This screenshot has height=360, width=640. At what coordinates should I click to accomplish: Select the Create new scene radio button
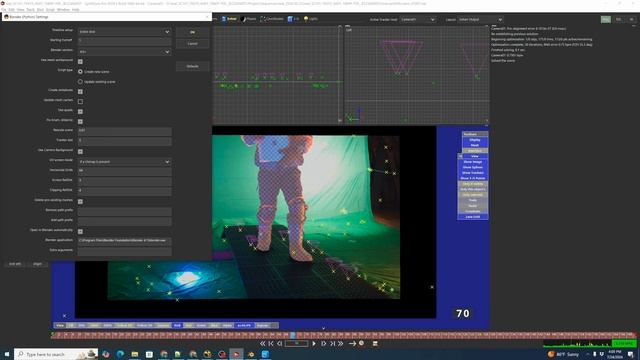click(80, 71)
